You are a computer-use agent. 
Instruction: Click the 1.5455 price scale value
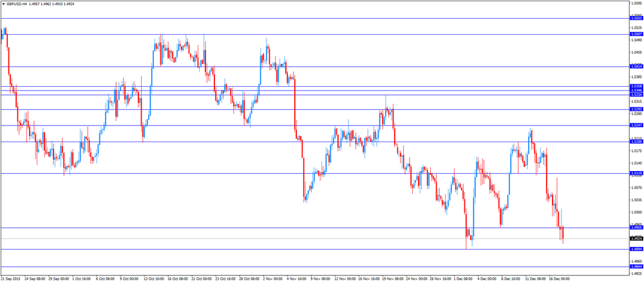[x=637, y=53]
